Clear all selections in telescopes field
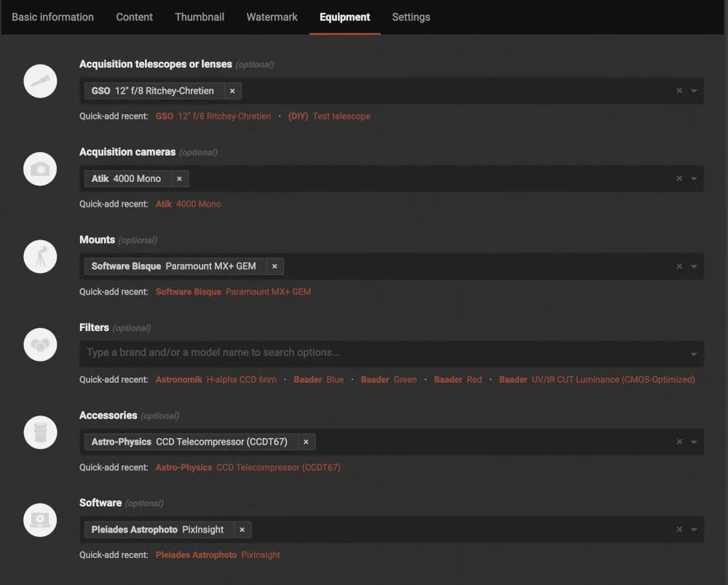Image resolution: width=728 pixels, height=585 pixels. tap(679, 91)
